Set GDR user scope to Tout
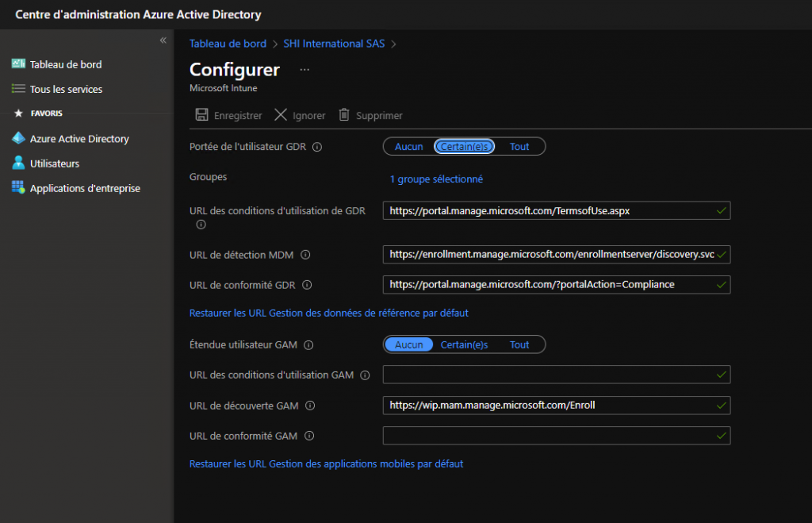The image size is (812, 523). pos(519,147)
